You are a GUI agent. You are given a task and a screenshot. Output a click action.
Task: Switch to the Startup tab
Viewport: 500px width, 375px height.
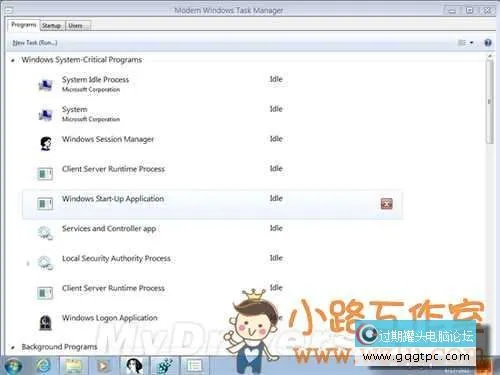pyautogui.click(x=52, y=26)
